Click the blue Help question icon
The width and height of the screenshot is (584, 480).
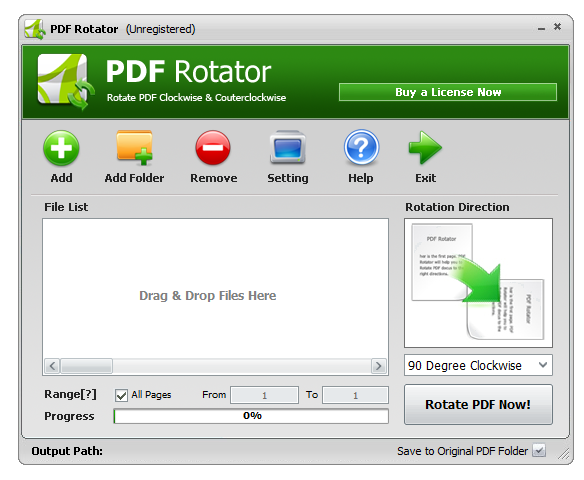click(x=361, y=147)
